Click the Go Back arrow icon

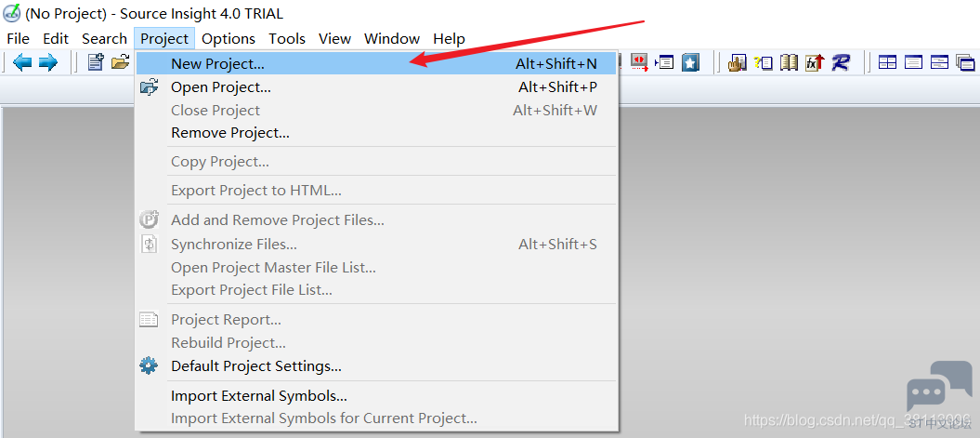click(x=22, y=62)
